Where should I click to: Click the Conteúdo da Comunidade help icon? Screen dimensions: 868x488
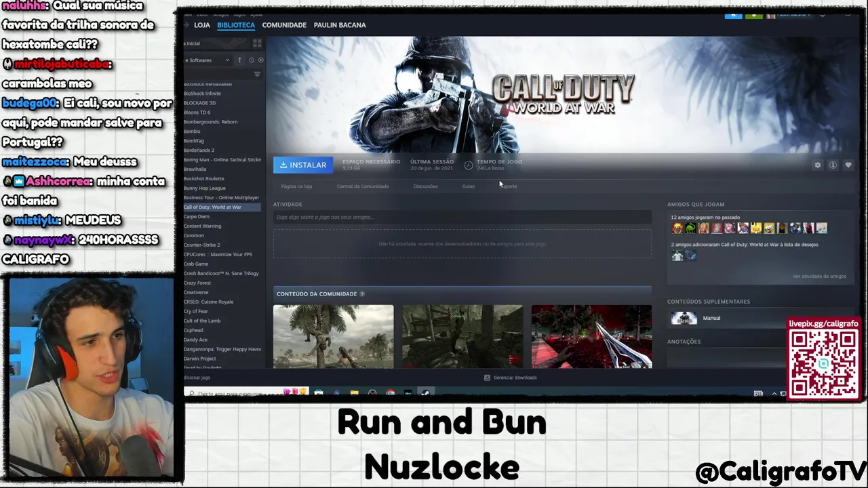click(x=362, y=294)
